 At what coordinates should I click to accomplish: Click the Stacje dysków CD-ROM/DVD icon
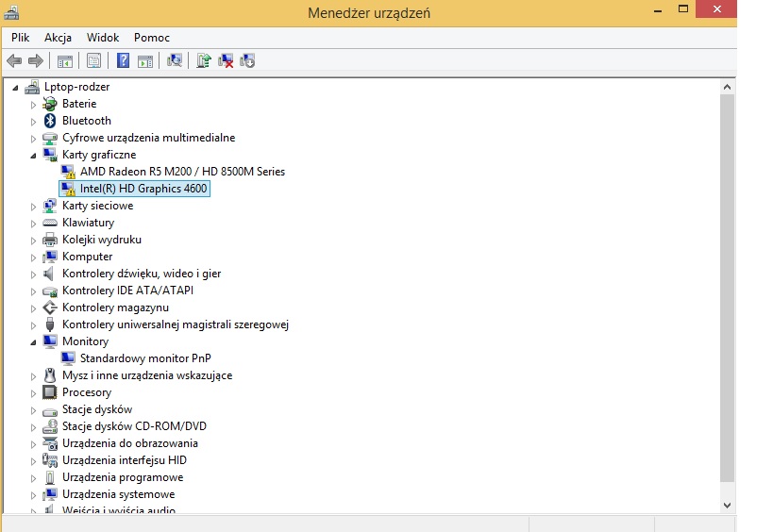50,426
